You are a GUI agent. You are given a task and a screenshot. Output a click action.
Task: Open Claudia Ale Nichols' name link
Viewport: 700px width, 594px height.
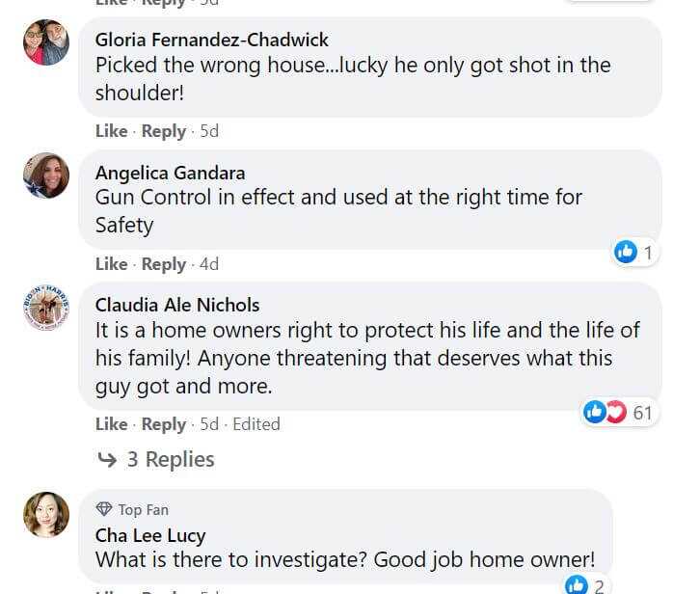177,305
